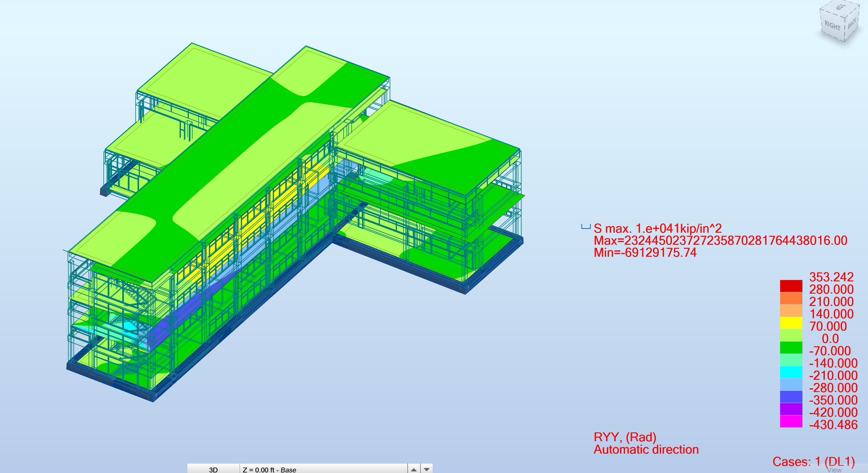Click the magenta -420.000 legend swatch
Image resolution: width=868 pixels, height=473 pixels.
[791, 421]
